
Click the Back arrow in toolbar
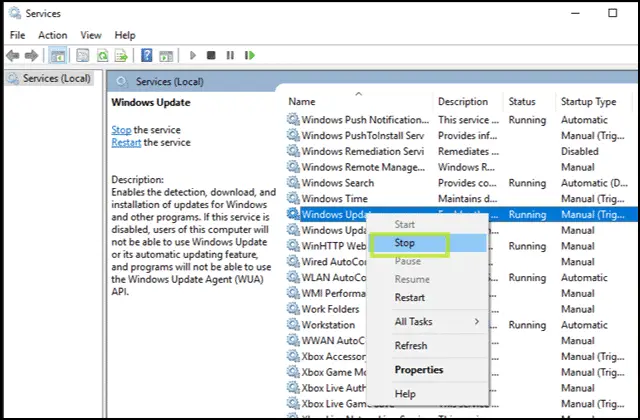click(13, 55)
